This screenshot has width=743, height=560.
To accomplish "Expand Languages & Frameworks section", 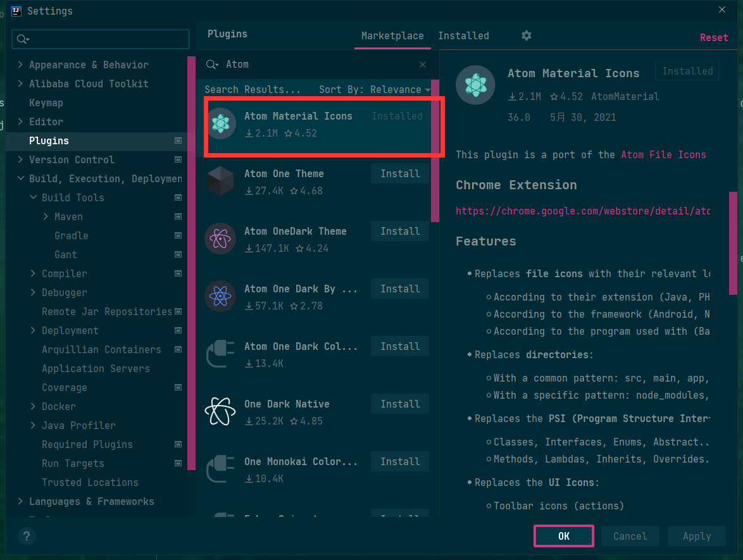I will tap(20, 501).
